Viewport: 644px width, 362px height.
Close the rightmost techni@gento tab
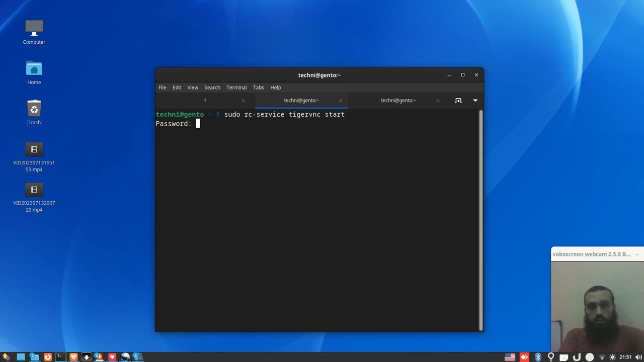coord(438,101)
